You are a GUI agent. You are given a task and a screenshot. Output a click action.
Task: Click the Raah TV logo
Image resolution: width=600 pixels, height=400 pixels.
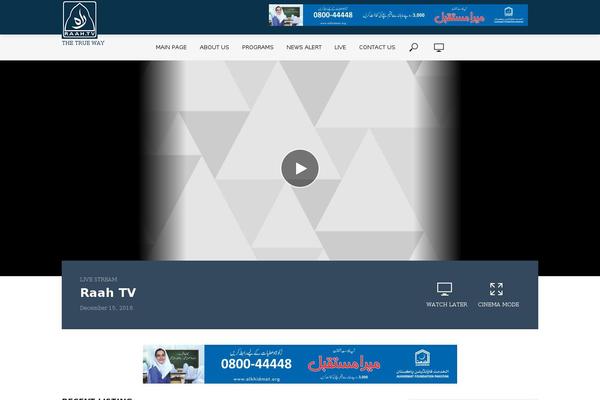(80, 20)
